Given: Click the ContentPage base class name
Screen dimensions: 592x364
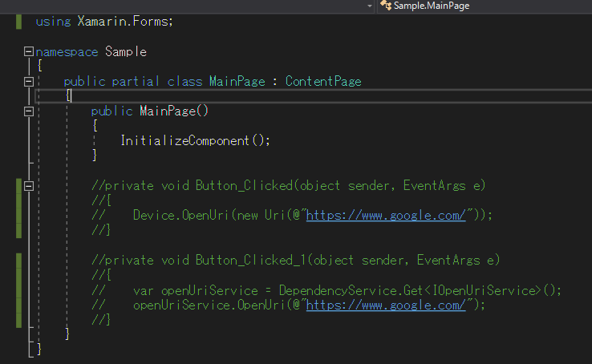Looking at the screenshot, I should click(323, 82).
